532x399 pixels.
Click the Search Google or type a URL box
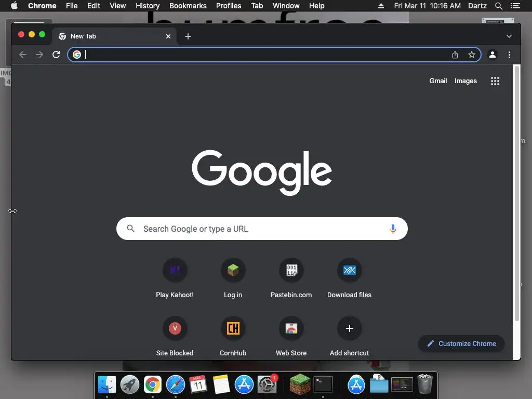[262, 229]
